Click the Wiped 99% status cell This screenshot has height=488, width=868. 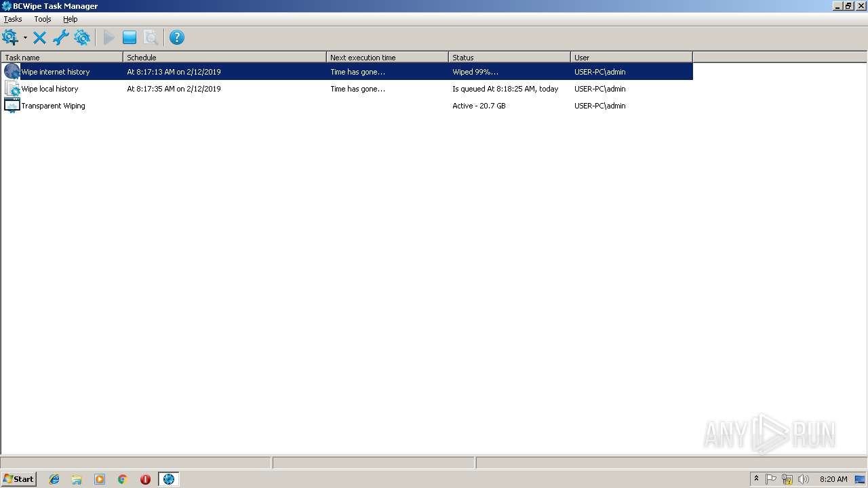(x=475, y=72)
